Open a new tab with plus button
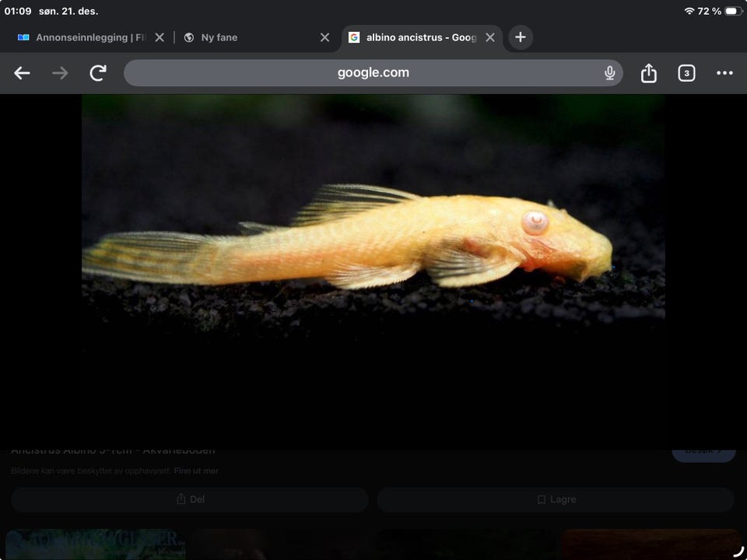The width and height of the screenshot is (747, 560). tap(521, 37)
